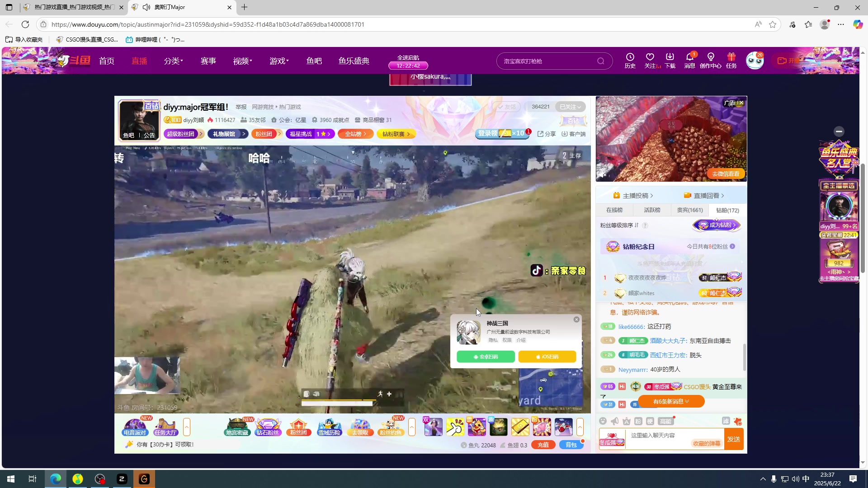Click 安卓扫码 in 神战三国 popup
The image size is (868, 488).
tap(486, 357)
